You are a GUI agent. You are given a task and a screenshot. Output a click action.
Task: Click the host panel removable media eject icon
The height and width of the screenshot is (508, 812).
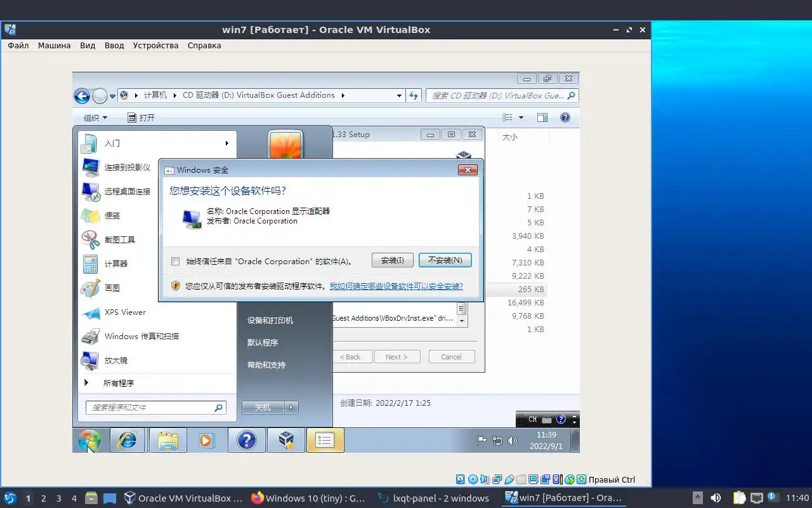pyautogui.click(x=697, y=498)
